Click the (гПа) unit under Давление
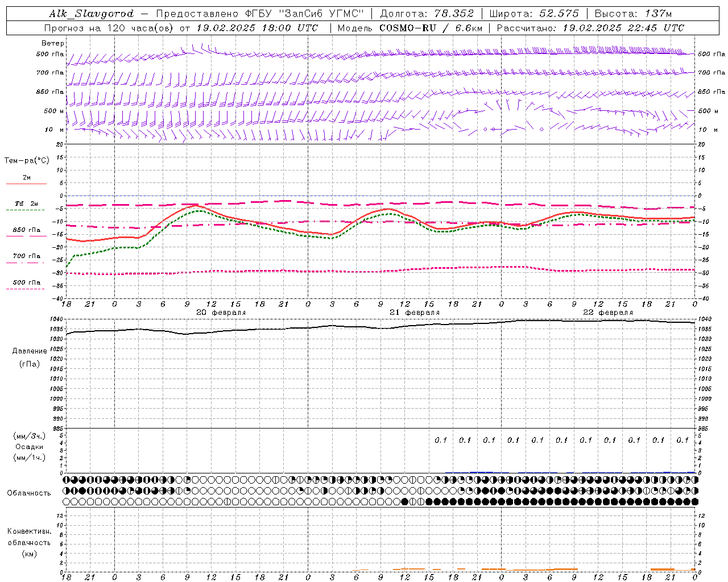 click(29, 364)
